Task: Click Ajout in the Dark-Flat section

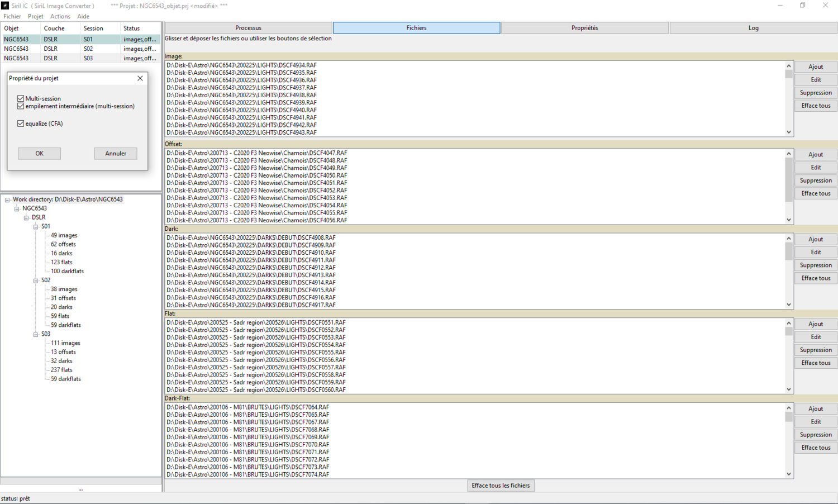Action: [816, 409]
